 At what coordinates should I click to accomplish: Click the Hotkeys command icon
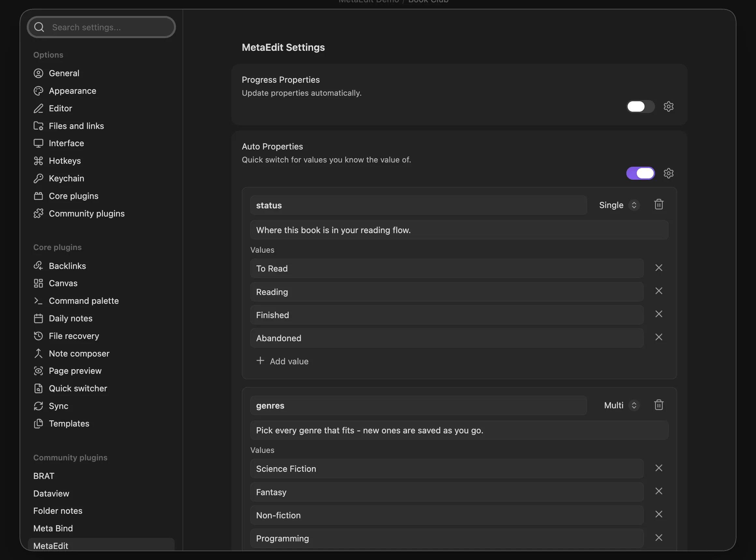[x=38, y=161]
